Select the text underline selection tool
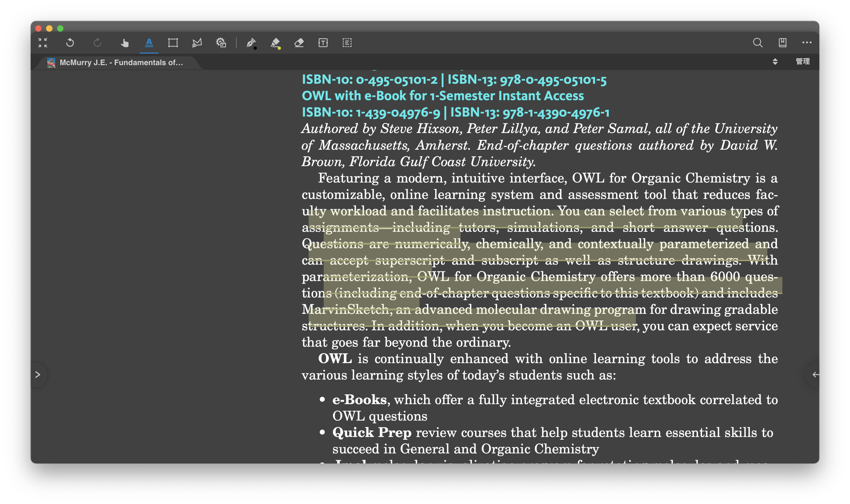The image size is (850, 504). [149, 43]
